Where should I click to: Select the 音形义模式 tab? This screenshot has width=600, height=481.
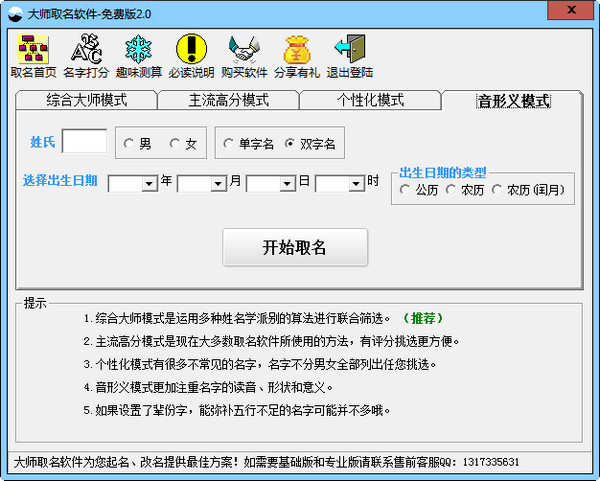pos(513,101)
